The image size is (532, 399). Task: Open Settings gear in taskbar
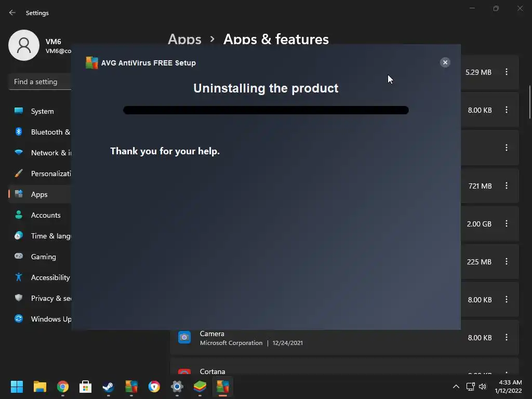tap(177, 387)
